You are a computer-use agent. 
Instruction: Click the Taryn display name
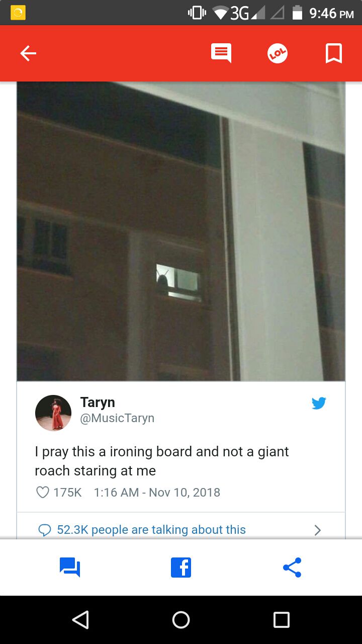98,402
